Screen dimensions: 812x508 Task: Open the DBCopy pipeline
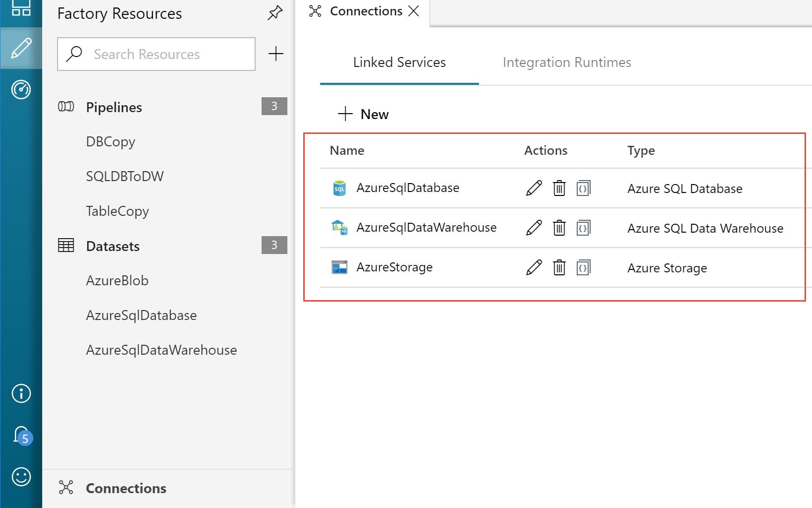111,142
